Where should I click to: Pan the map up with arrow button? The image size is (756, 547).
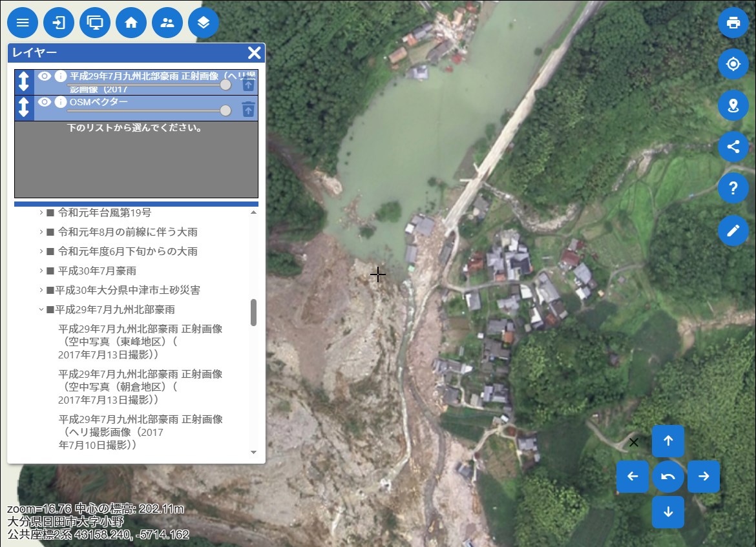tap(668, 441)
